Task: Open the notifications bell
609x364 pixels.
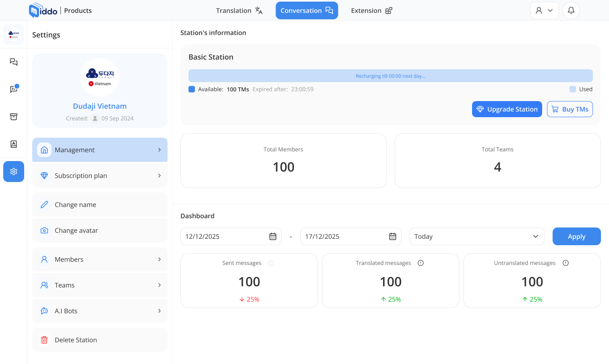Action: point(571,10)
